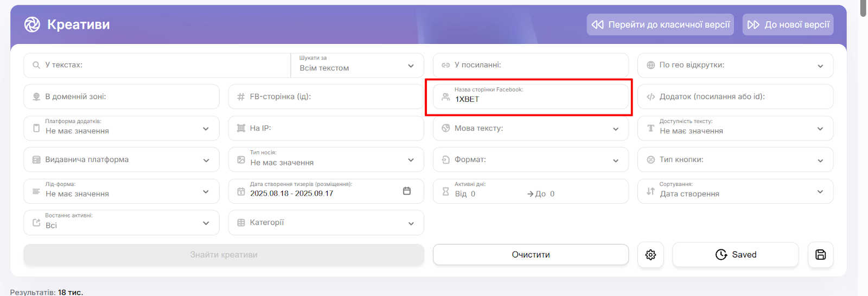Click the settings gear icon button
This screenshot has height=296, width=868.
coord(650,255)
